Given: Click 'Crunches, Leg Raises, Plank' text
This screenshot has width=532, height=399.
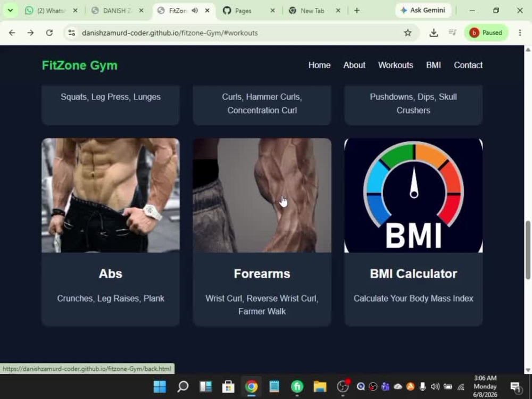Looking at the screenshot, I should coord(111,298).
